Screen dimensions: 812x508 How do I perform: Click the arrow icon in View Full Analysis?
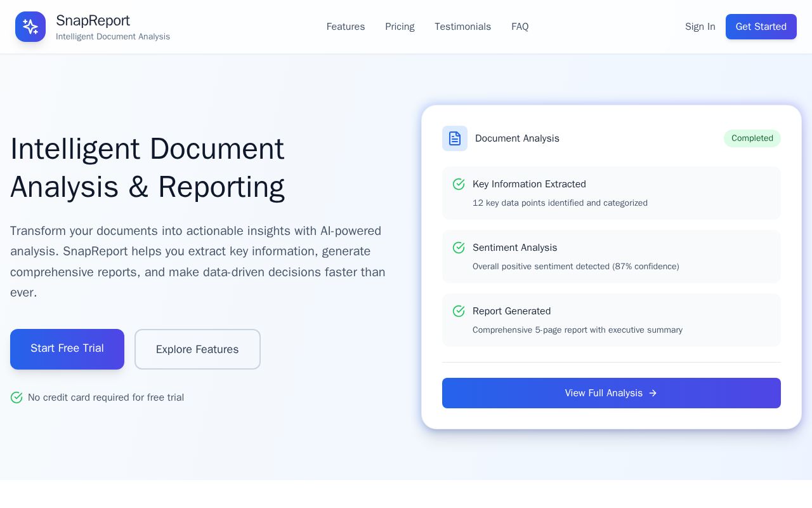[x=653, y=393]
